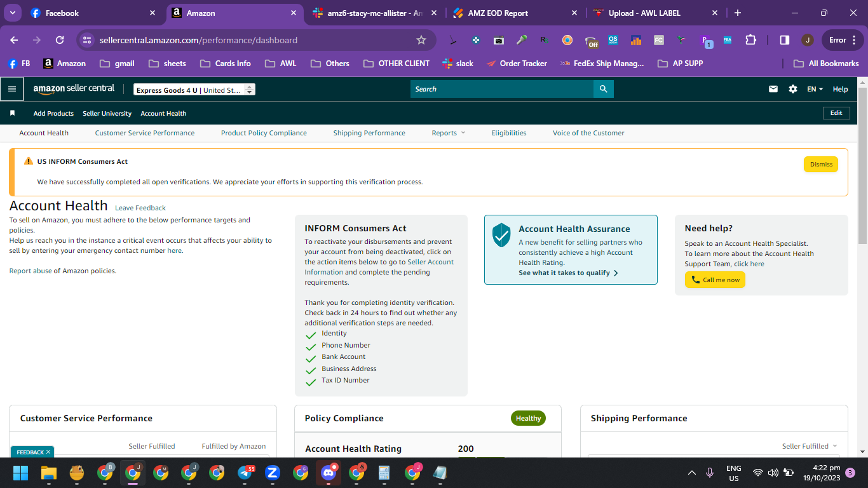Click the FC extension icon

658,40
